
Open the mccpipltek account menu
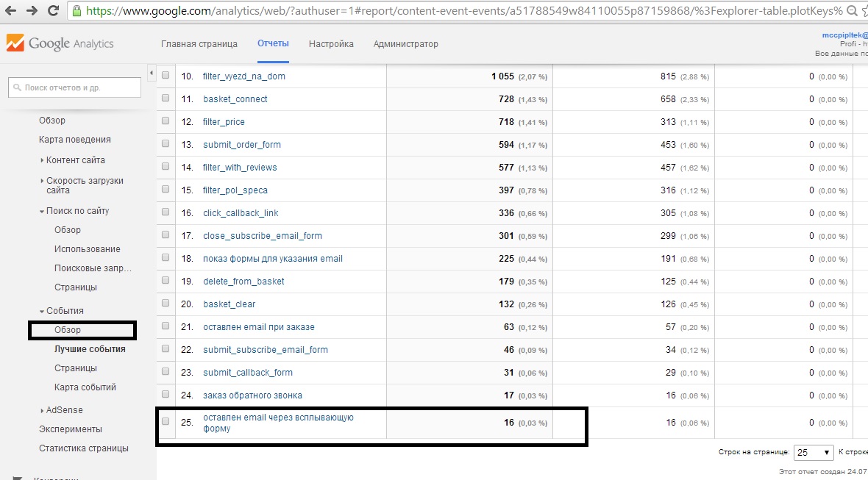844,35
